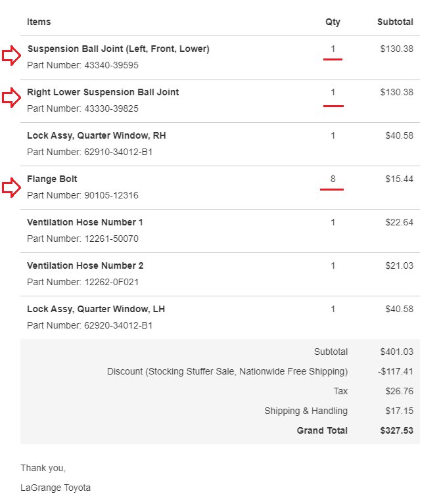Image resolution: width=439 pixels, height=504 pixels.
Task: Select the Suspension Ball Joint (Left, Front, Lower) title
Action: [x=118, y=49]
